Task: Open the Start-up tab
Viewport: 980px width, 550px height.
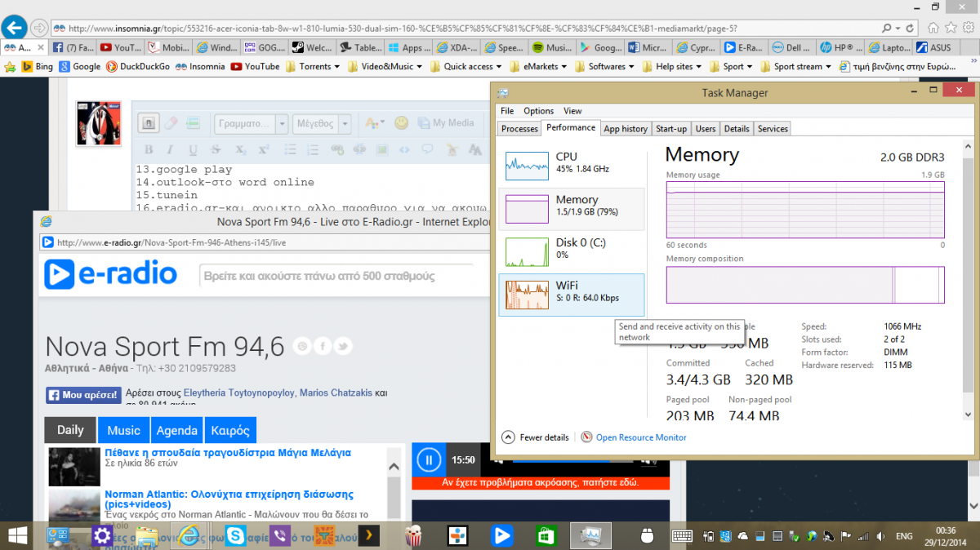Action: [x=671, y=129]
